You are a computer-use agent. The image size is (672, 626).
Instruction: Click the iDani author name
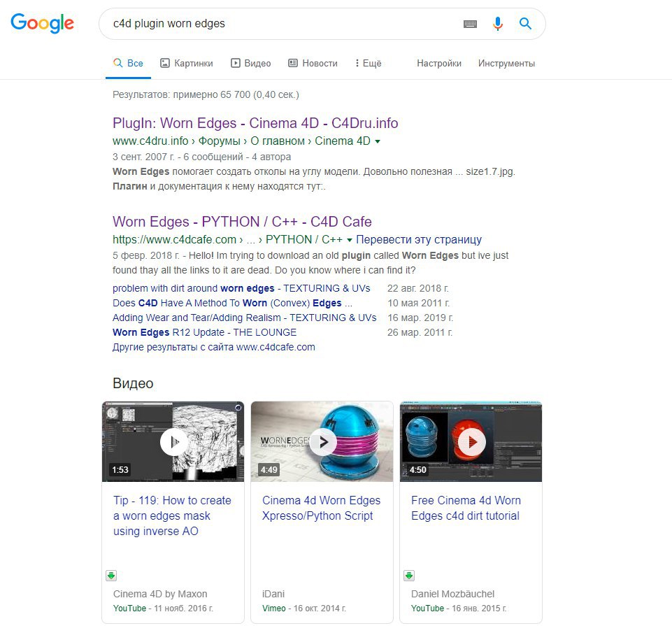tap(273, 594)
